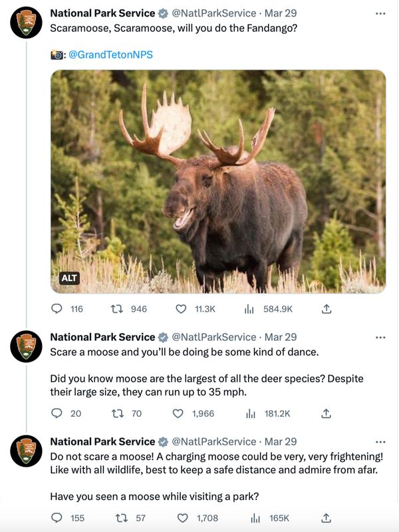This screenshot has height=532, width=399.
Task: Reply to tweet with 20 replies
Action: (58, 413)
